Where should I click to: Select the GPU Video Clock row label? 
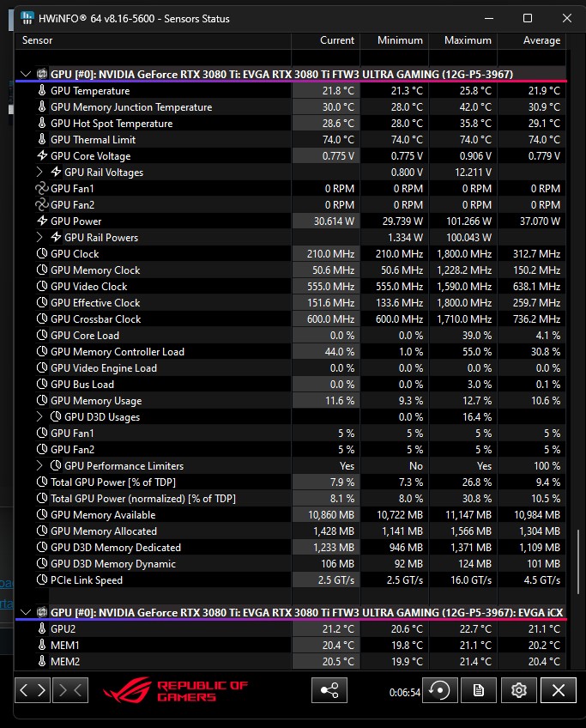88,287
